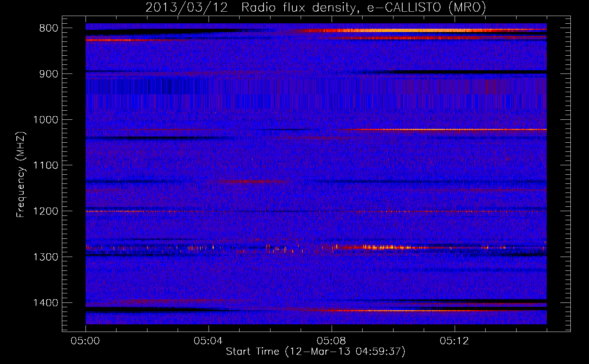Click the 05:12 time tick label
The image size is (589, 364).
(454, 341)
